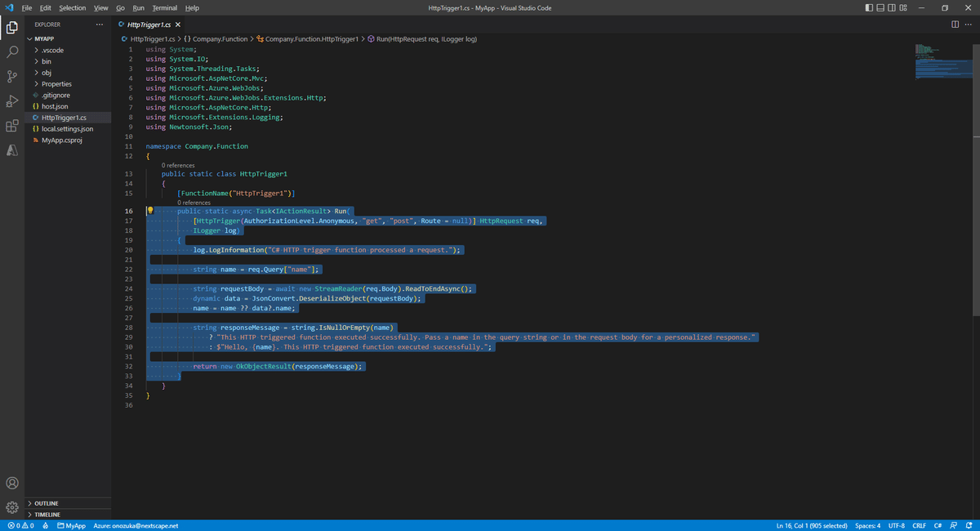This screenshot has height=531, width=980.
Task: Expand the TIMELINE section
Action: click(x=49, y=514)
